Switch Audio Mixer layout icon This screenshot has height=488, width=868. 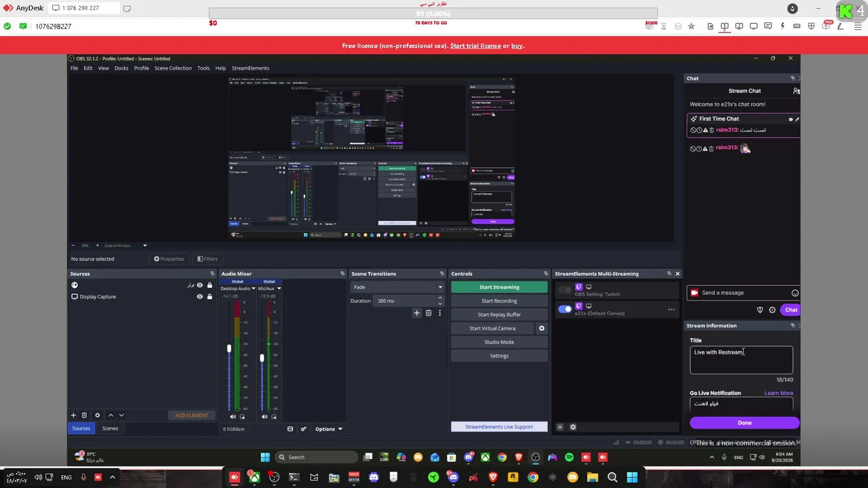coord(290,428)
